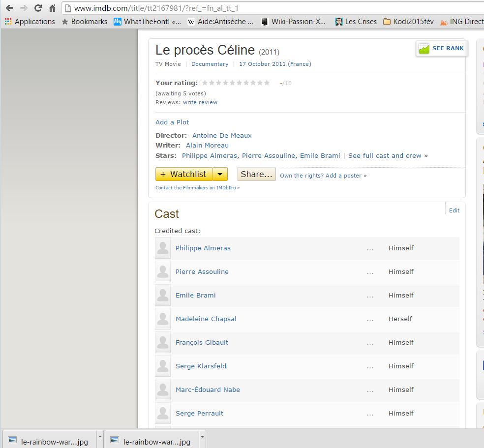
Task: Click the write review link
Action: [x=200, y=102]
